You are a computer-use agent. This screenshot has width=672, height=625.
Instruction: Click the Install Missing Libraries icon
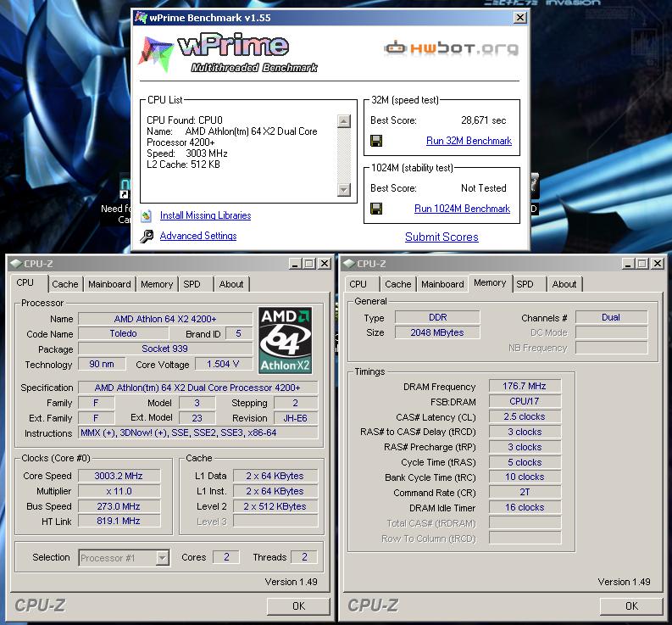point(147,215)
